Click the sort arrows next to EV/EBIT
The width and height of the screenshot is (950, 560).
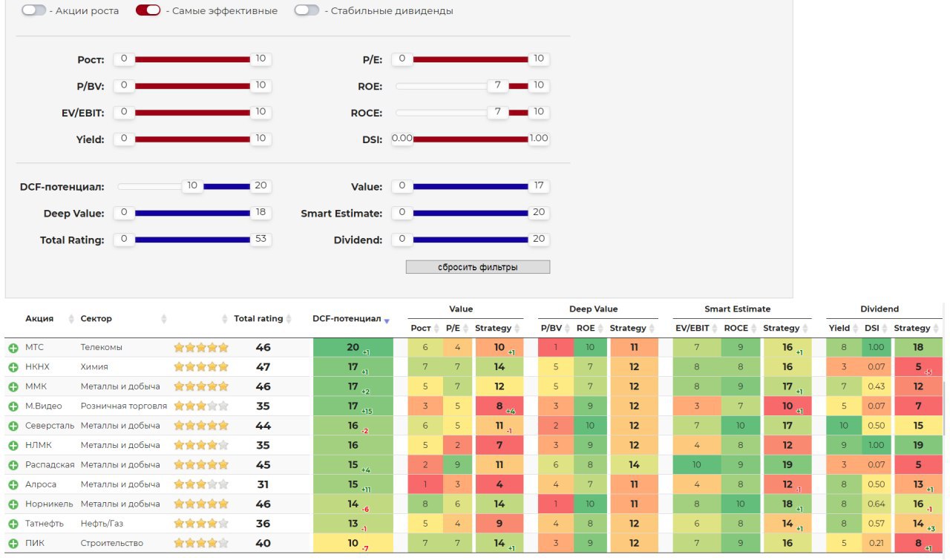click(715, 329)
